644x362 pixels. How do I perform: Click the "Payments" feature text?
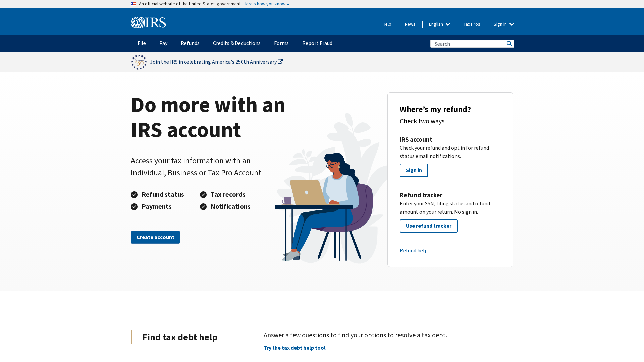point(157,207)
